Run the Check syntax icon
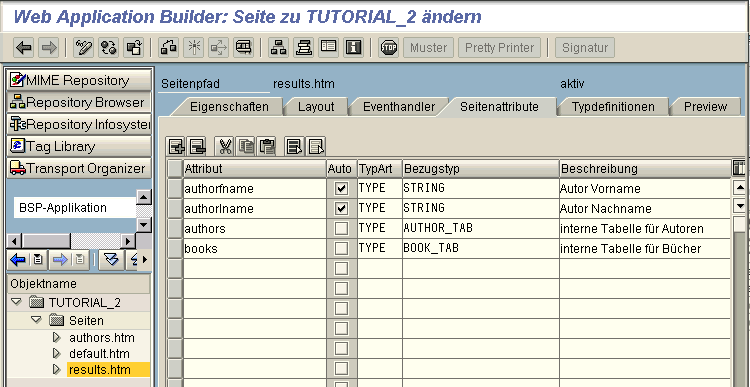Screen dimensions: 750x387 [169, 47]
